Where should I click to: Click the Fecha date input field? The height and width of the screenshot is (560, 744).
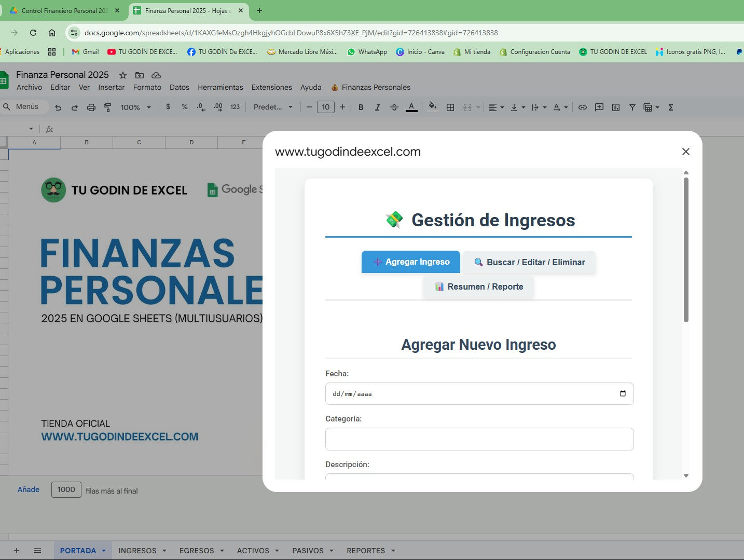click(x=467, y=393)
